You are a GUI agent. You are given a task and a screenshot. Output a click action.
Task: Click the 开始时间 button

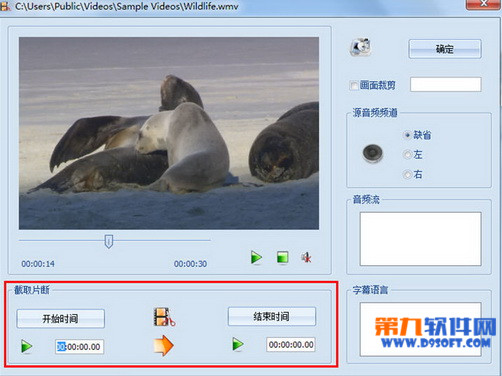tap(61, 319)
